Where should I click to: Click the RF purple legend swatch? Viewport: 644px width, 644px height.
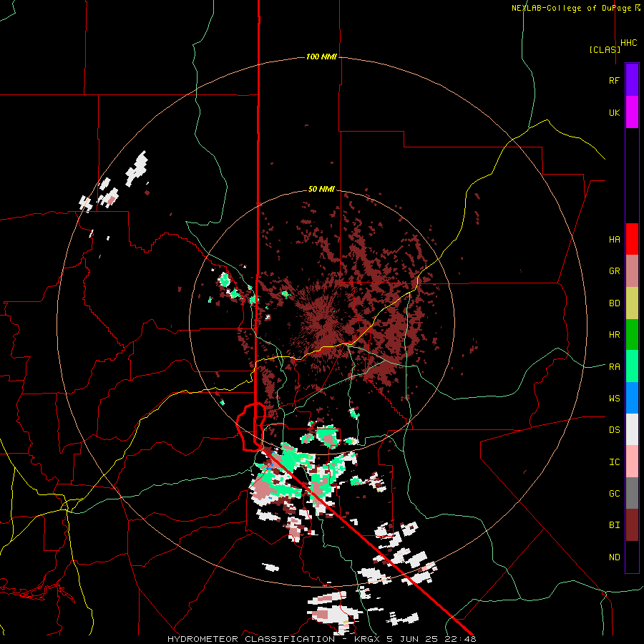[x=632, y=80]
